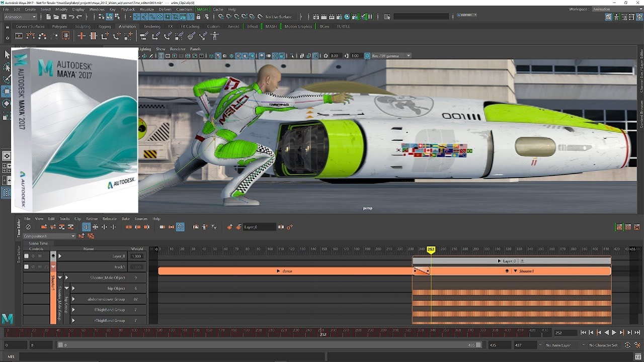Switch to the Polygons shelf tab
This screenshot has width=644, height=362.
tap(59, 26)
